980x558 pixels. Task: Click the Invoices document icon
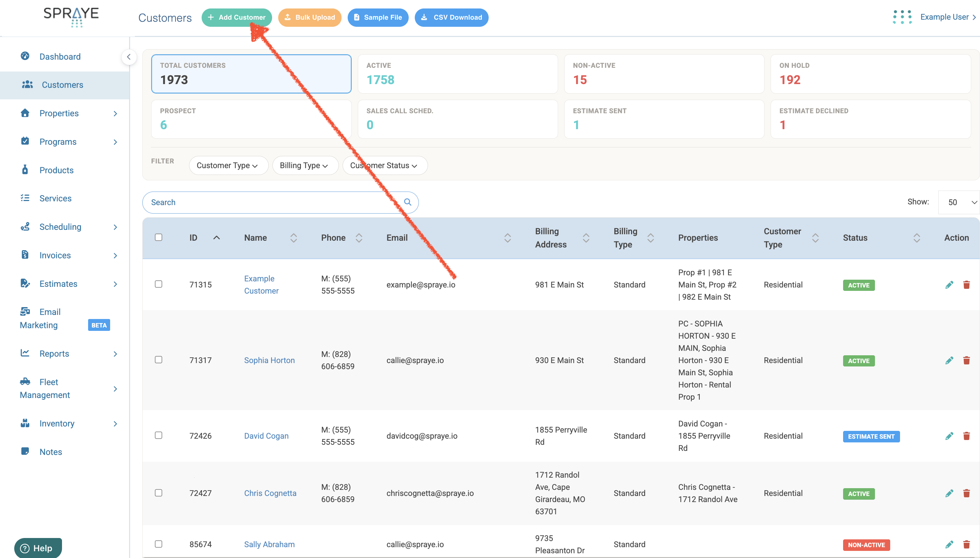(25, 255)
